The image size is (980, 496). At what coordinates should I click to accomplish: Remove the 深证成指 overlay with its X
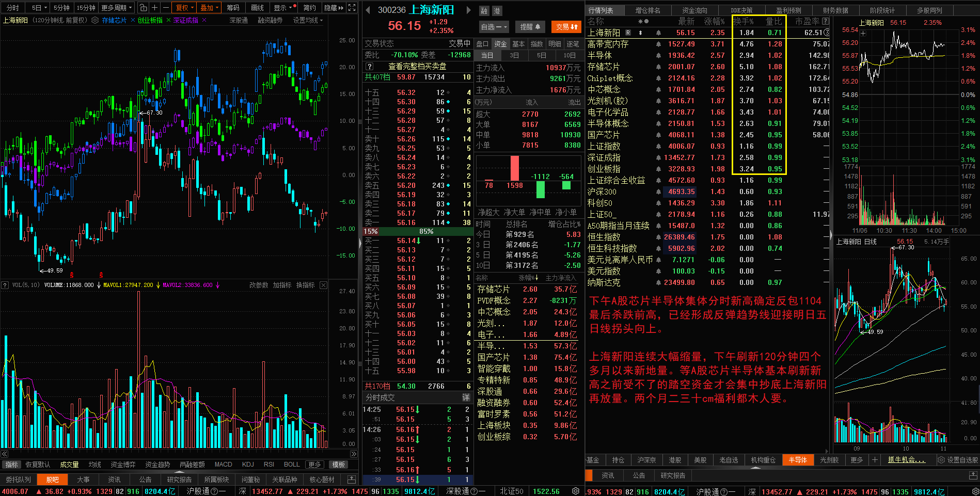click(204, 20)
